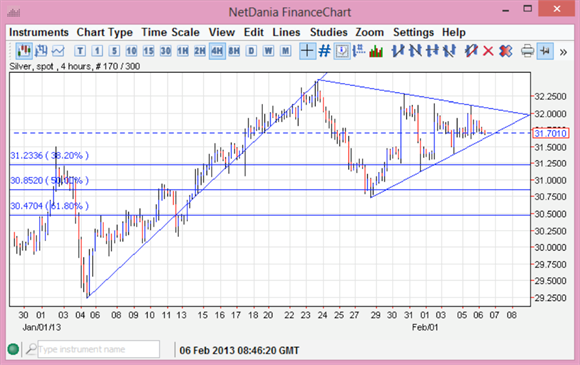
Task: Select the line chart type icon
Action: 58,51
